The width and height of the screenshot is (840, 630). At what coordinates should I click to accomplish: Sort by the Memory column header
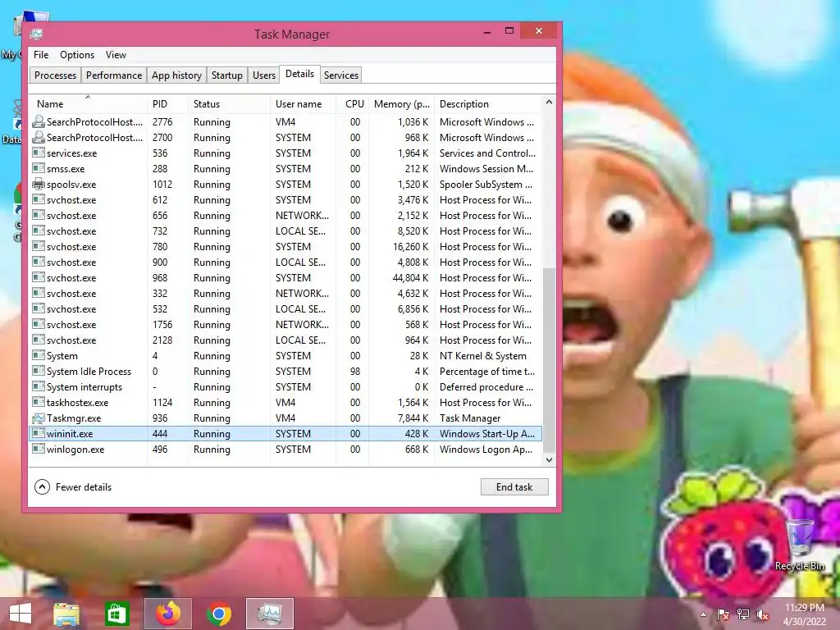click(x=401, y=104)
